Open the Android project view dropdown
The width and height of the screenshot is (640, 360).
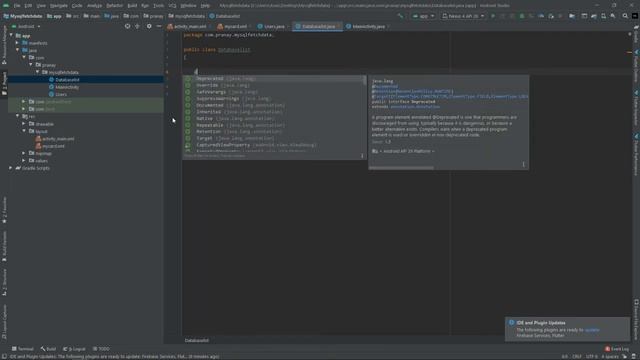[x=27, y=27]
